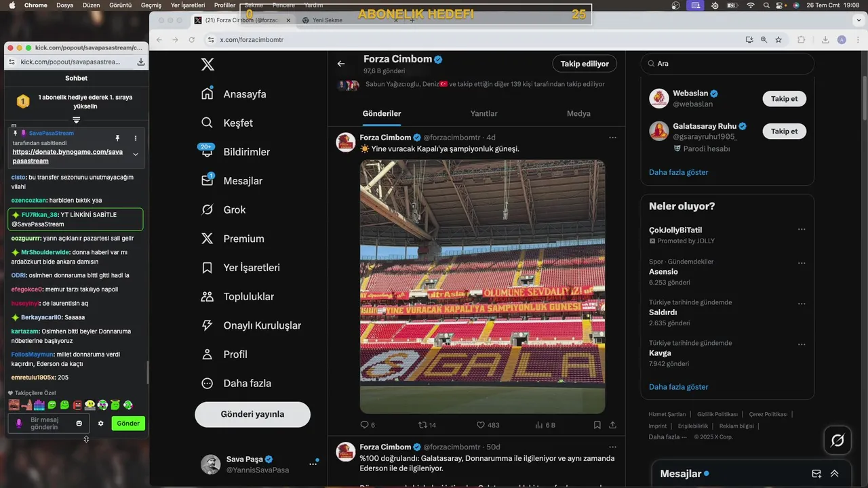Viewport: 868px width, 488px height.
Task: Follow Galatasaray Ruhu with Takip et
Action: [784, 131]
